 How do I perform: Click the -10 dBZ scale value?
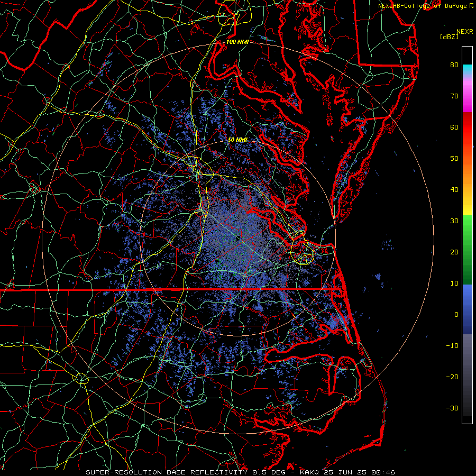click(452, 346)
